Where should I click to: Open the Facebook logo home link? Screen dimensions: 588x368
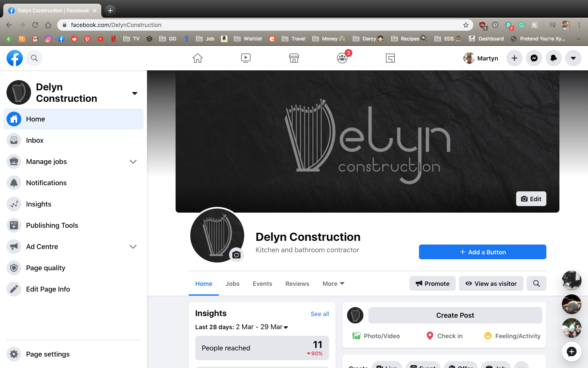point(15,58)
